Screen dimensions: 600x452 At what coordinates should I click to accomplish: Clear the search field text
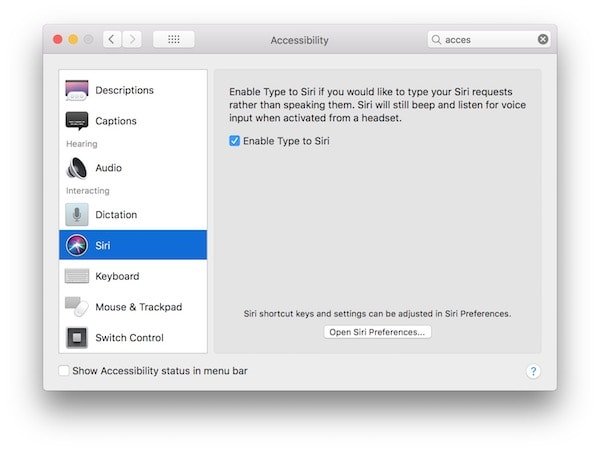543,40
